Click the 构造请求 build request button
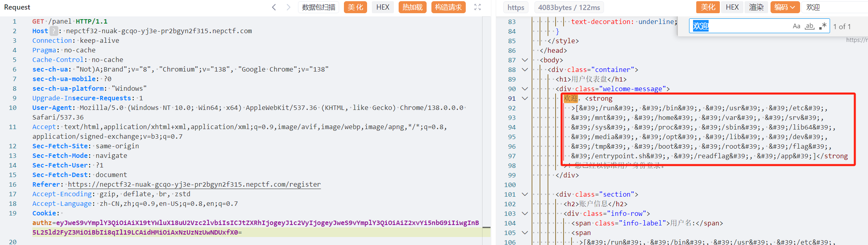This screenshot has width=868, height=245. 448,7
